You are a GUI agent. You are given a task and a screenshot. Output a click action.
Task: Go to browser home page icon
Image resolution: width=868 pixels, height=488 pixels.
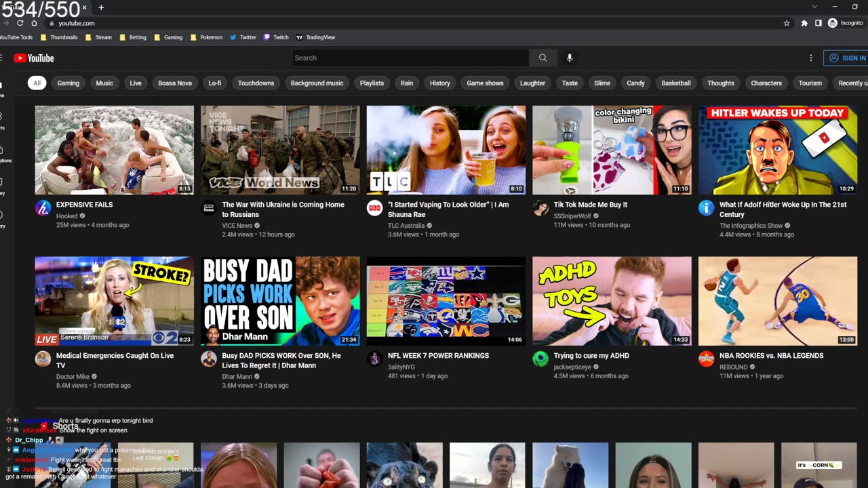pos(34,23)
